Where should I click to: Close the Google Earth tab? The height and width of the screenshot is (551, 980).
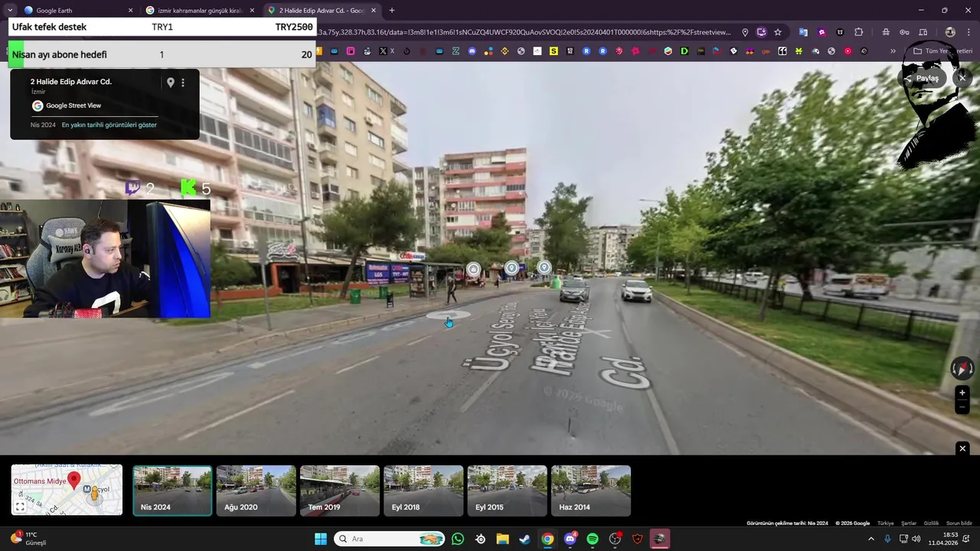(x=130, y=11)
